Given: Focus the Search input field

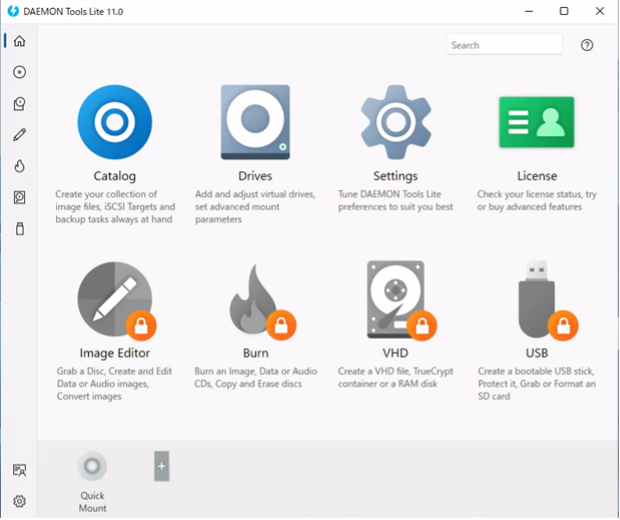Looking at the screenshot, I should point(505,44).
